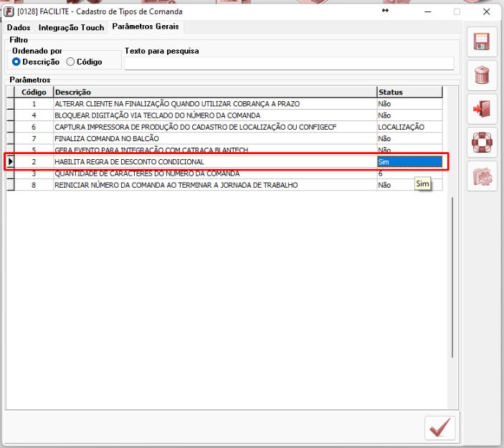Click the exit door icon

coord(482,109)
